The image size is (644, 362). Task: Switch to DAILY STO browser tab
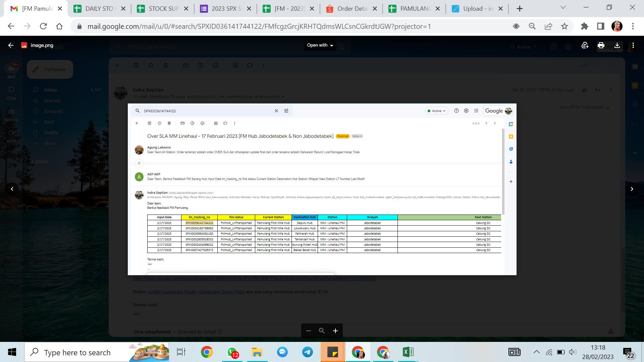pyautogui.click(x=99, y=9)
